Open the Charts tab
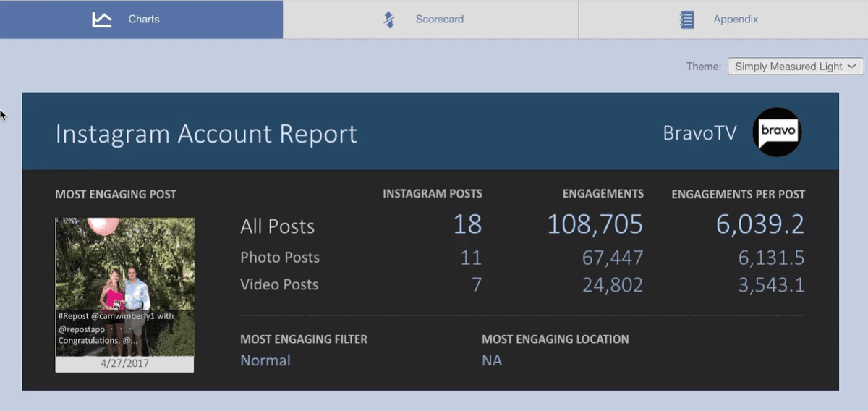 click(141, 20)
